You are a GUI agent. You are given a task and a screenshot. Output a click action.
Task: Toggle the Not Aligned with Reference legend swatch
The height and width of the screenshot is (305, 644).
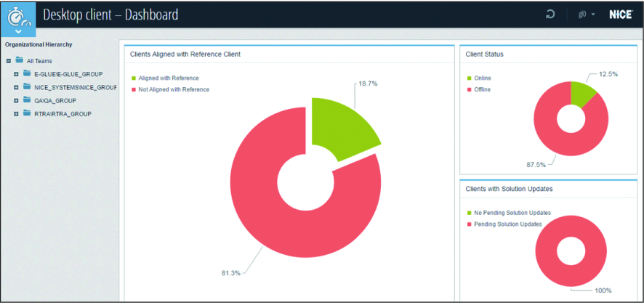point(134,89)
